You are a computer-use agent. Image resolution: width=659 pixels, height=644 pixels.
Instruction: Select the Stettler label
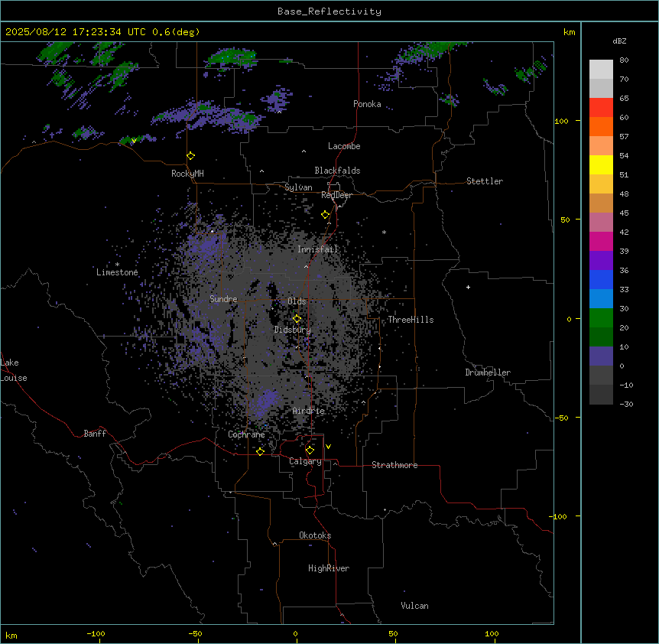[485, 181]
